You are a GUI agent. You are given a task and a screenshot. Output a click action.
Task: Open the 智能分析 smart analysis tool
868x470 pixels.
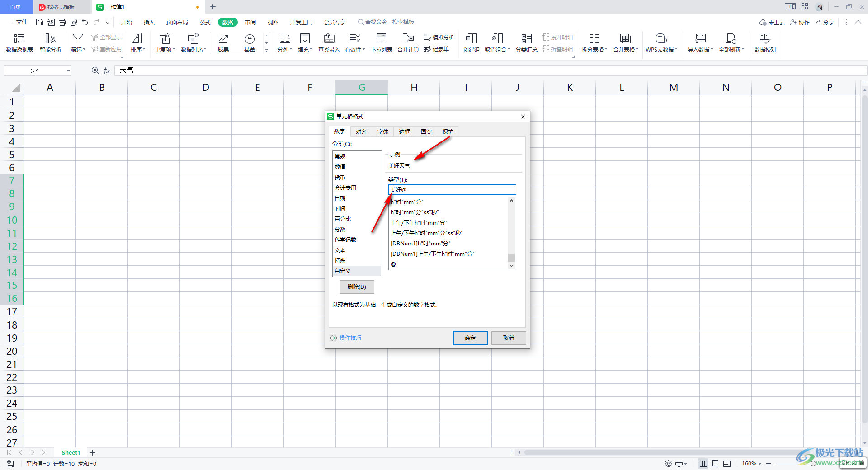pyautogui.click(x=50, y=43)
